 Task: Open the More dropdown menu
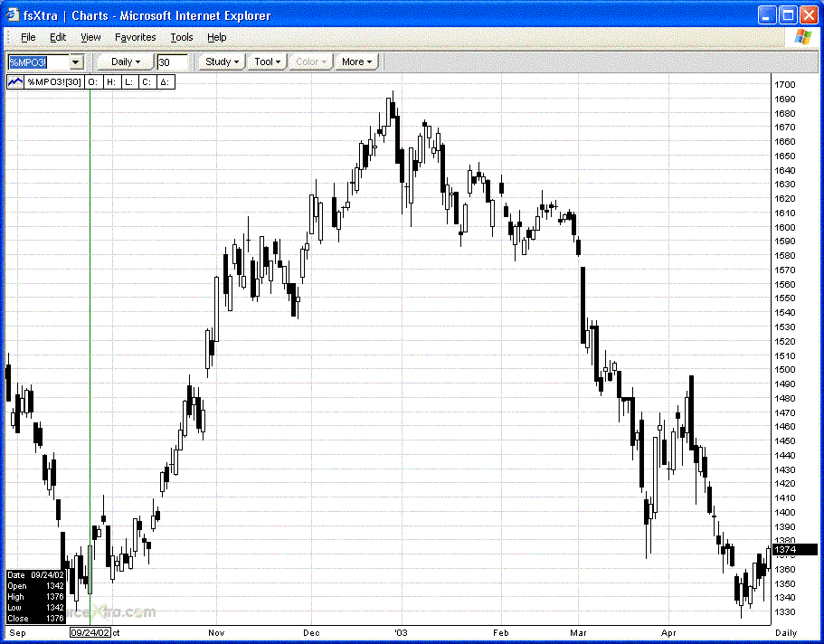pos(356,62)
